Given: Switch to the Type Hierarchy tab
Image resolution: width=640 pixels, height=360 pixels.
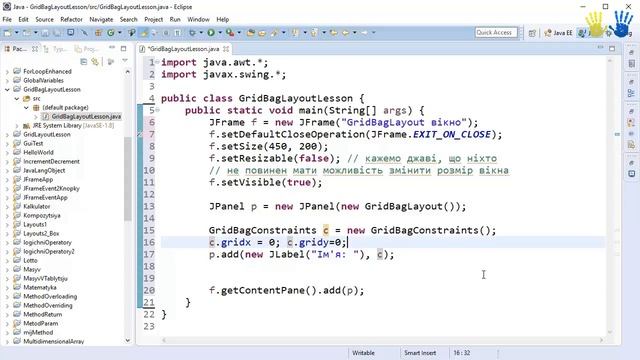Looking at the screenshot, I should click(56, 49).
